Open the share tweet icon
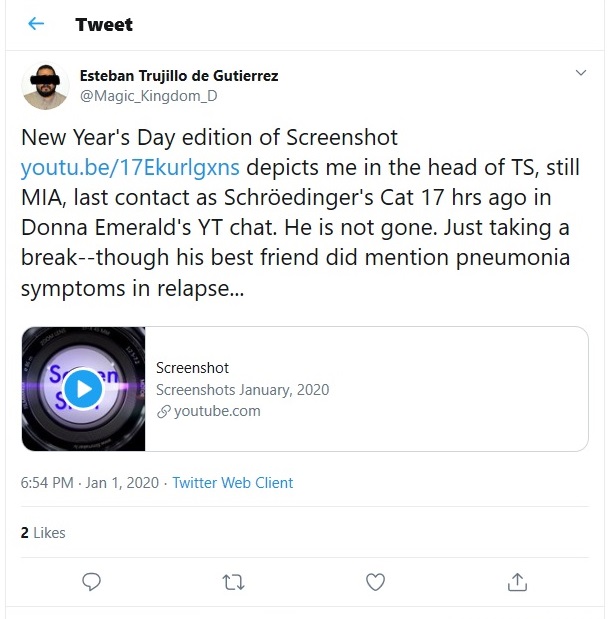The image size is (612, 619). (x=517, y=581)
